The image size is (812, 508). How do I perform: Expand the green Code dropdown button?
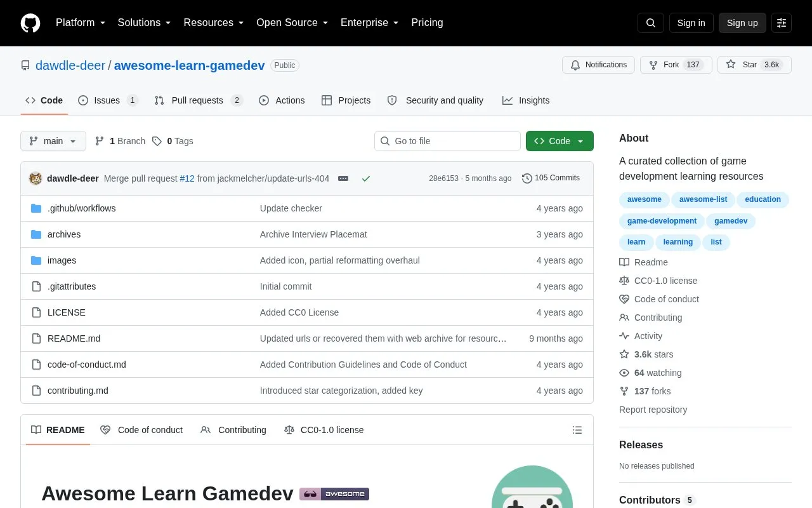coord(560,141)
